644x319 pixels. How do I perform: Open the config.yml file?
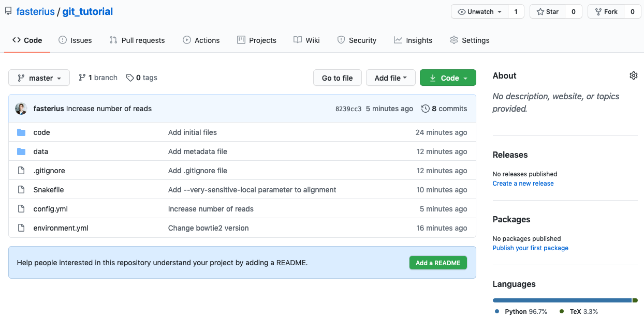click(51, 209)
